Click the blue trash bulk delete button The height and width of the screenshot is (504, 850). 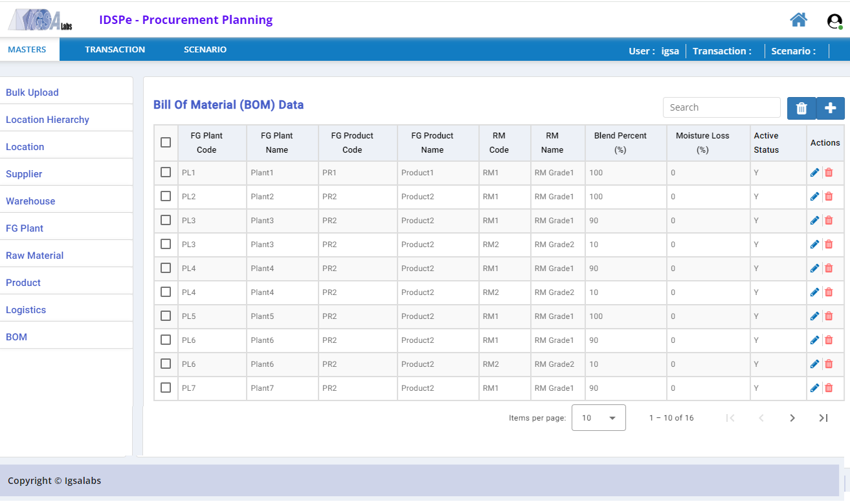(x=801, y=108)
